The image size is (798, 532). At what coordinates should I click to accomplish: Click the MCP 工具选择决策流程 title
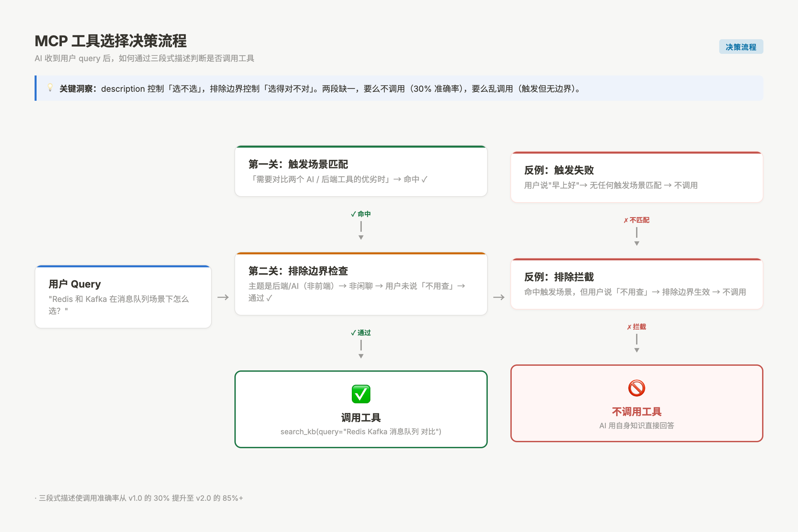coord(111,41)
